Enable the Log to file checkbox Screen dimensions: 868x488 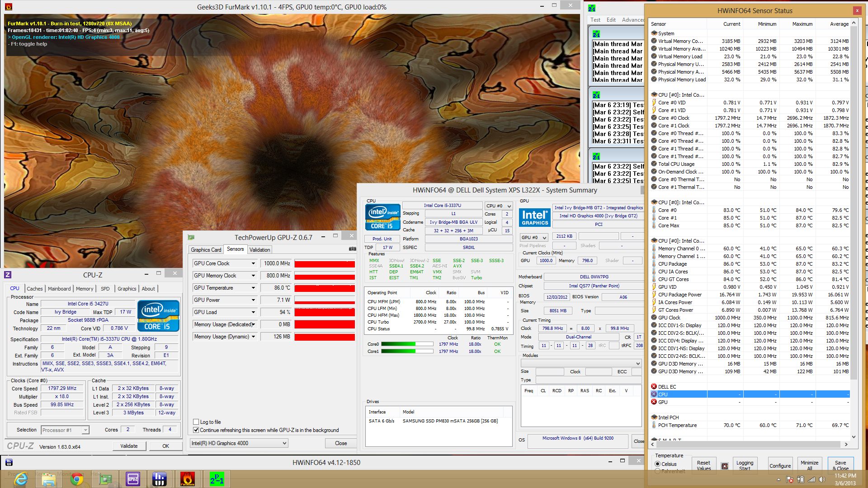point(196,422)
